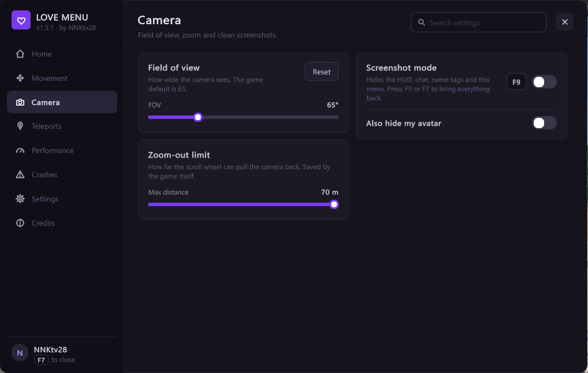Click the FOV slider handle
The width and height of the screenshot is (588, 373).
pyautogui.click(x=198, y=117)
